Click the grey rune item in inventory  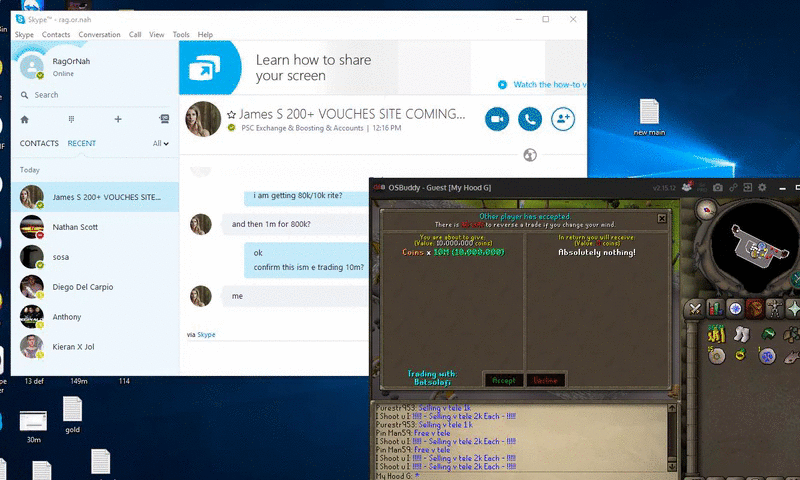(x=716, y=356)
